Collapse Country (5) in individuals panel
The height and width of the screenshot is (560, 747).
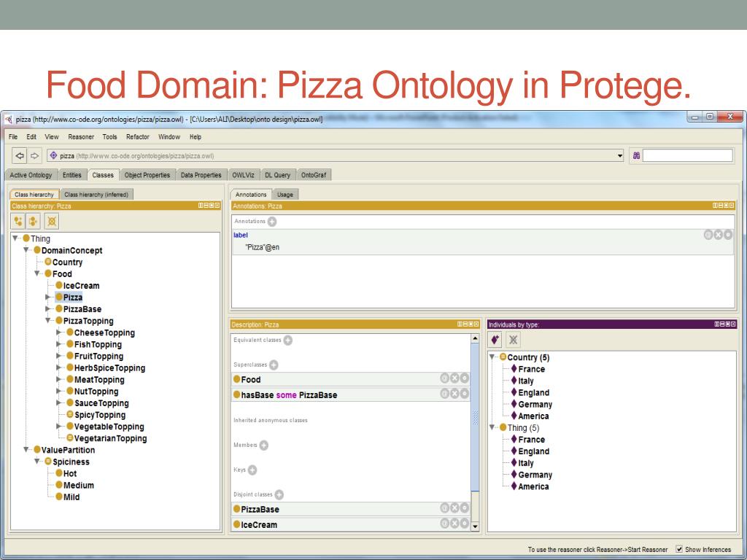(x=492, y=357)
